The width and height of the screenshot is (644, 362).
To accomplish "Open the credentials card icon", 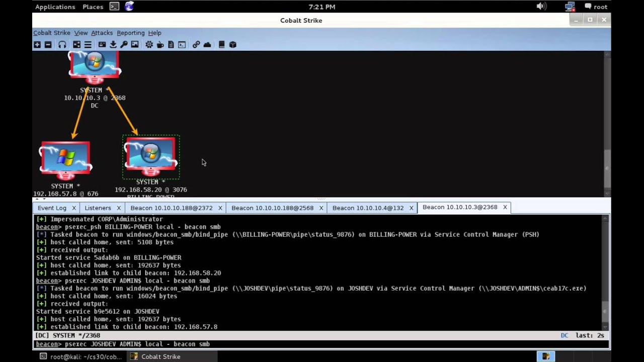I will [x=102, y=45].
